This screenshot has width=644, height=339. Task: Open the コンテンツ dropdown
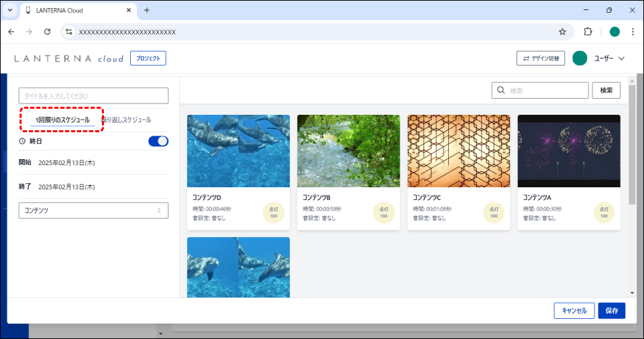coord(93,210)
